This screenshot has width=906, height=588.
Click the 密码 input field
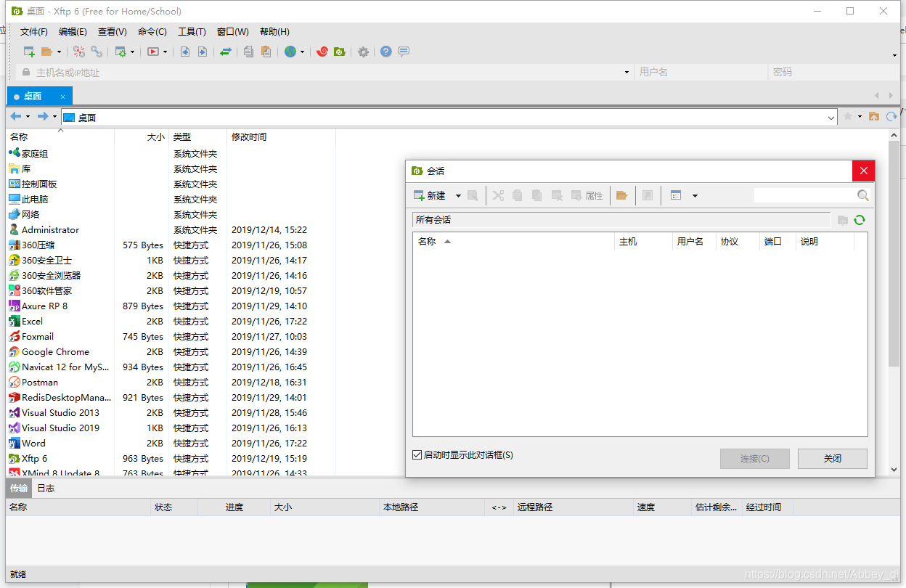tap(833, 73)
